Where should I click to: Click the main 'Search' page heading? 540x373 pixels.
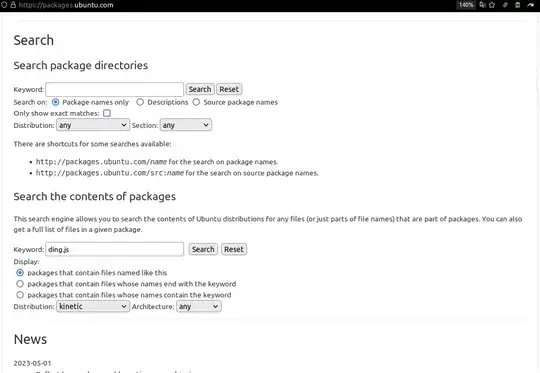pyautogui.click(x=34, y=40)
